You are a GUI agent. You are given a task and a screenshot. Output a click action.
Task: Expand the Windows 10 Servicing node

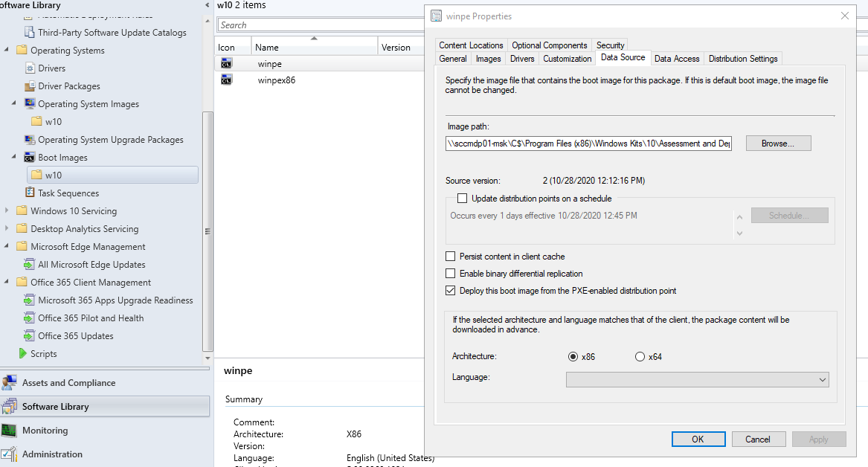tap(7, 210)
